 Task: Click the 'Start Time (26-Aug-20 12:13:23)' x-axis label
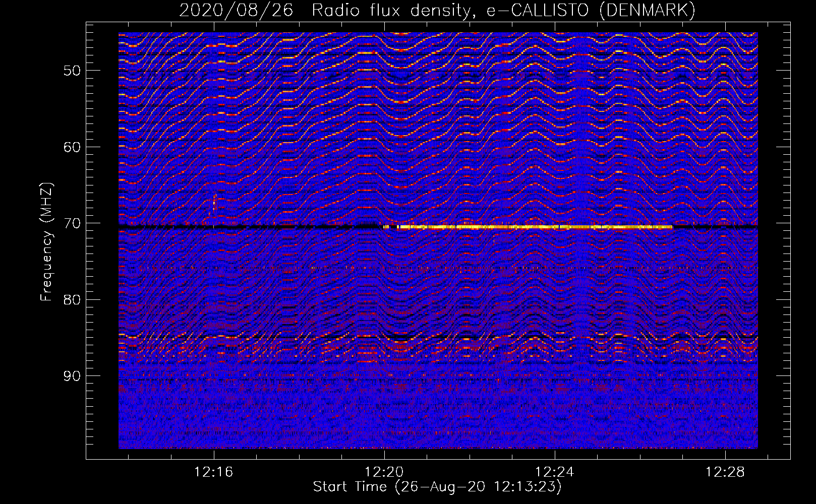pos(437,487)
